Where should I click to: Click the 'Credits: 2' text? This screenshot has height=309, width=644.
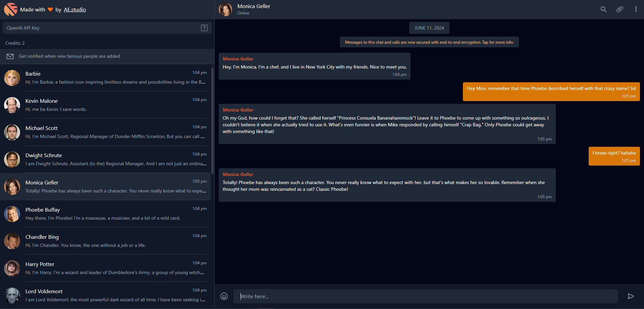[15, 43]
